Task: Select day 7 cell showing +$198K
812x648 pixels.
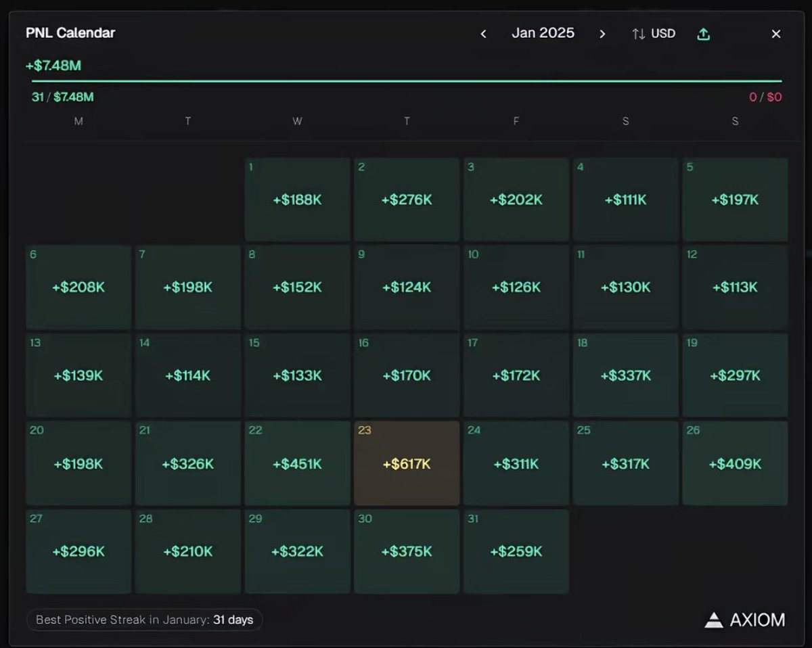Action: [188, 287]
